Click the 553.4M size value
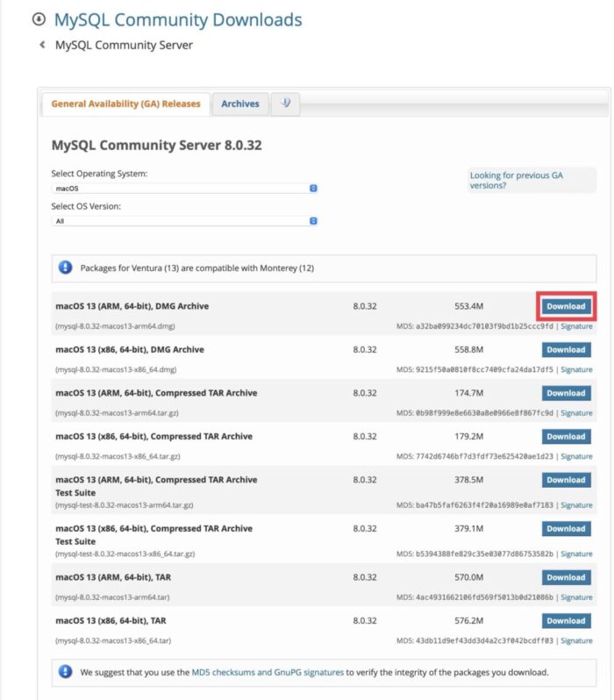The height and width of the screenshot is (700, 614). 469,306
